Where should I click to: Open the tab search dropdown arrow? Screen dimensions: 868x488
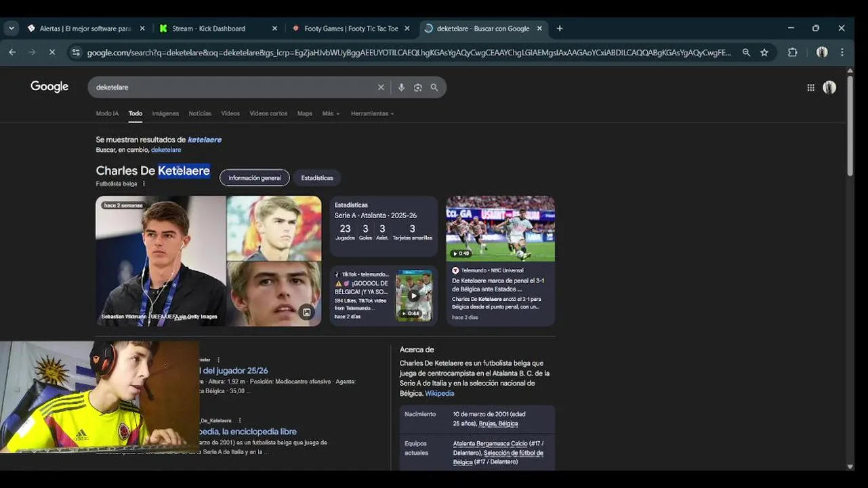pyautogui.click(x=12, y=28)
